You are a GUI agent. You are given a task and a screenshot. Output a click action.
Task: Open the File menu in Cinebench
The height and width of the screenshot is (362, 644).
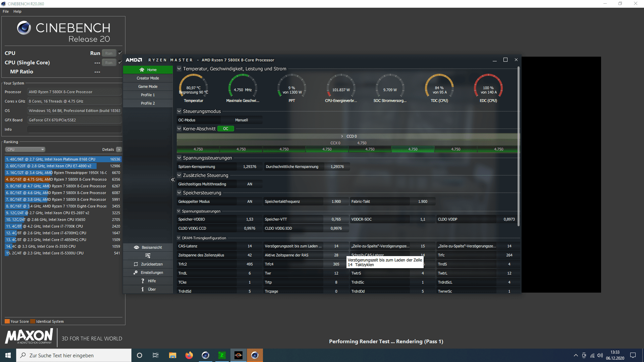click(x=6, y=11)
